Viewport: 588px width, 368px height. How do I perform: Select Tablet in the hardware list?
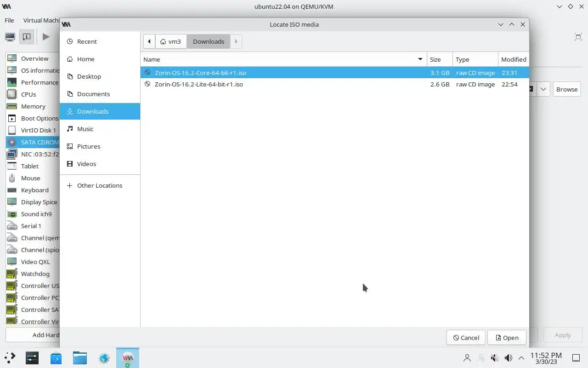point(33,166)
